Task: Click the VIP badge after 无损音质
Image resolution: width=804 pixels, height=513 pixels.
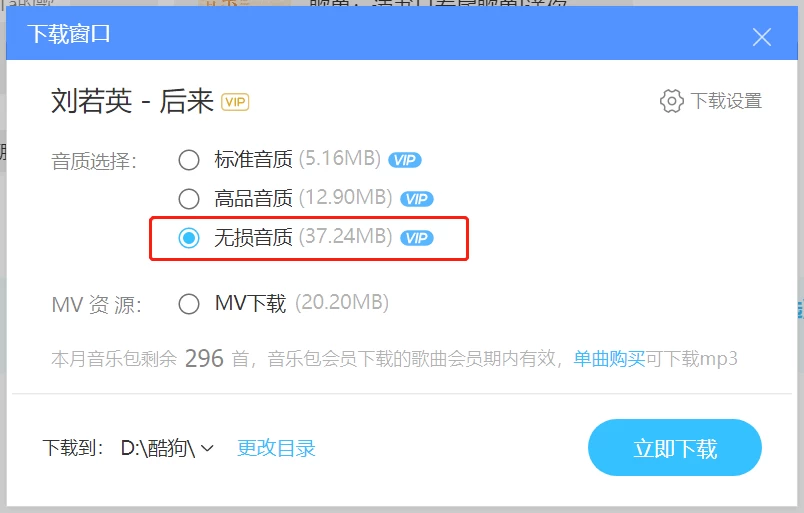Action: pyautogui.click(x=416, y=238)
